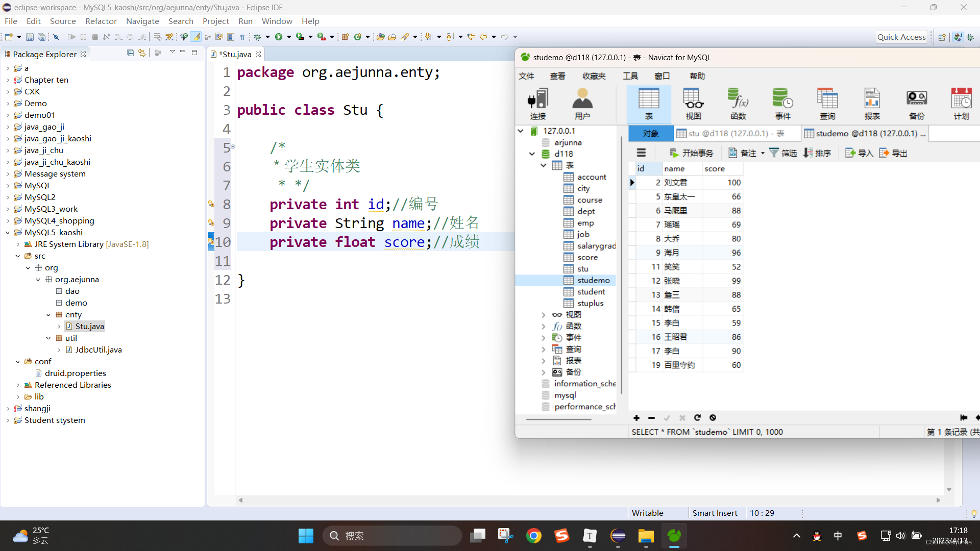980x551 pixels.
Task: Click Collapse All in Package Explorer
Action: pyautogui.click(x=130, y=53)
